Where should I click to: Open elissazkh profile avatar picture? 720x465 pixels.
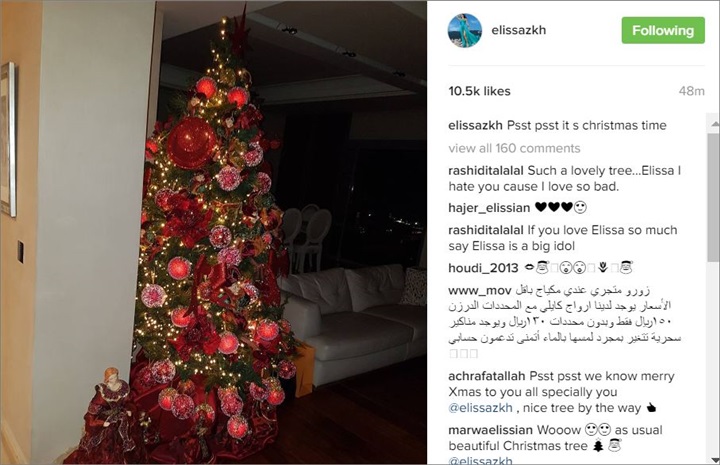[465, 31]
